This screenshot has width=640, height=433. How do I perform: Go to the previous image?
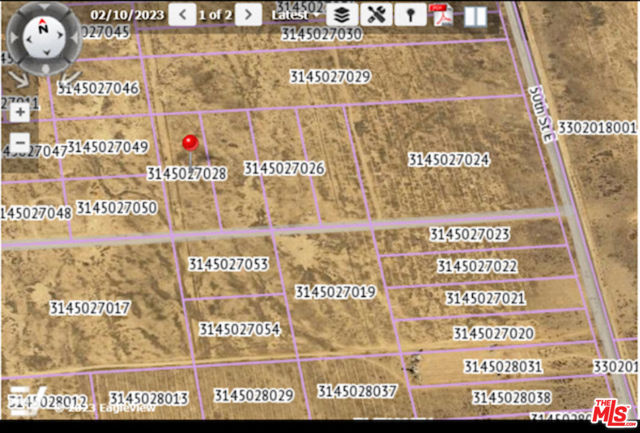pyautogui.click(x=182, y=15)
